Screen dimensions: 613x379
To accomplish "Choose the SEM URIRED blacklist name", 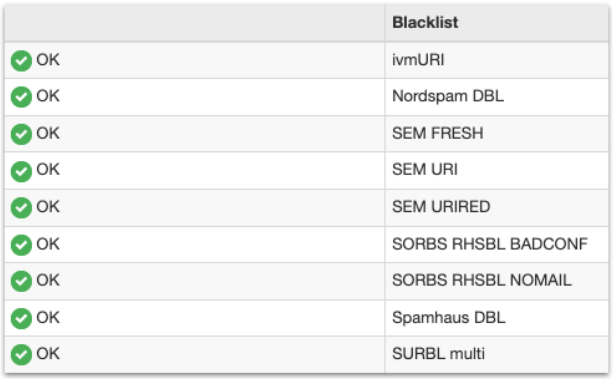I will click(x=441, y=207).
